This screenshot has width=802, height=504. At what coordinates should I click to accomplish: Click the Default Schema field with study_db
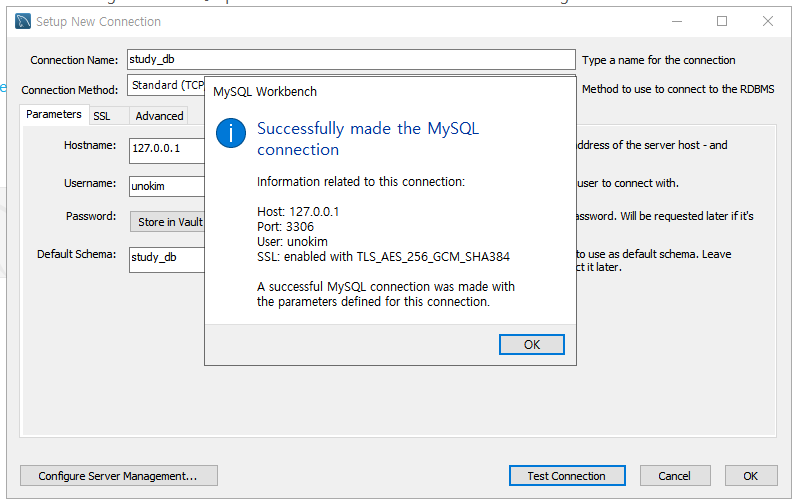coord(167,259)
